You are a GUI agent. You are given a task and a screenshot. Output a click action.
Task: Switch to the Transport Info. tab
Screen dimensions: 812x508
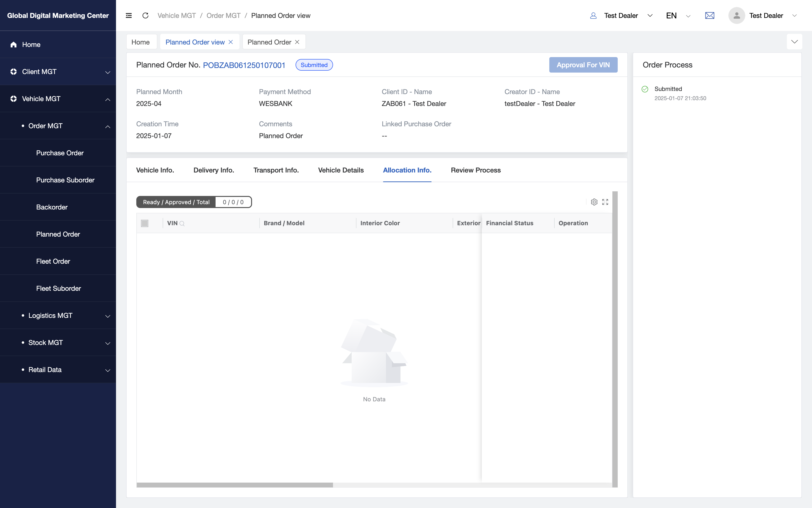tap(276, 170)
